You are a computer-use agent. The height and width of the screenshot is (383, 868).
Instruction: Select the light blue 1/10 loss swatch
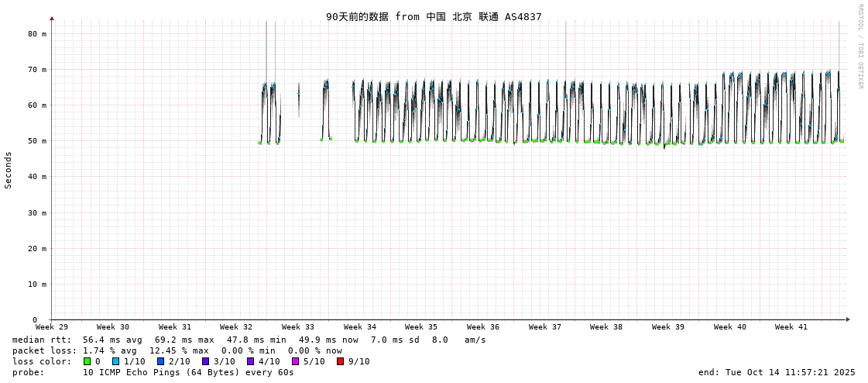(116, 361)
